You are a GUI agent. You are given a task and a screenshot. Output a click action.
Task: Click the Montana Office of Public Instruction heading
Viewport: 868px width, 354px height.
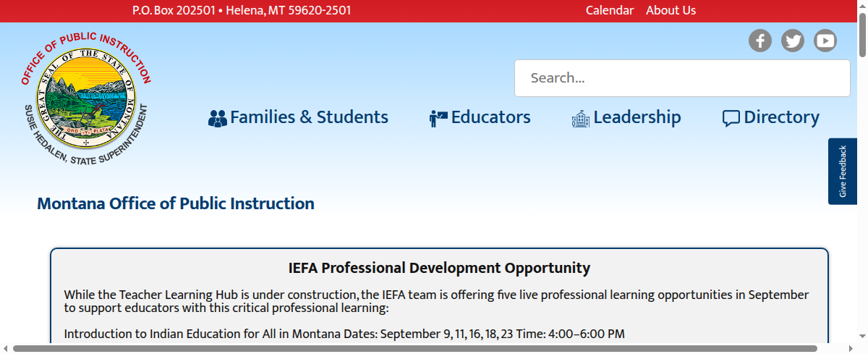click(x=176, y=203)
